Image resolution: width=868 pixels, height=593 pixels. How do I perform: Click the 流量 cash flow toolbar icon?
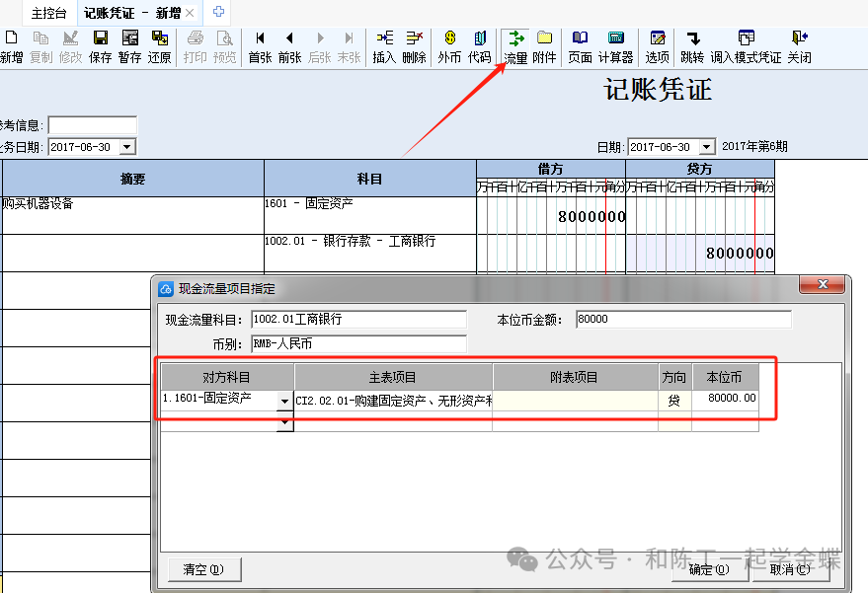515,46
